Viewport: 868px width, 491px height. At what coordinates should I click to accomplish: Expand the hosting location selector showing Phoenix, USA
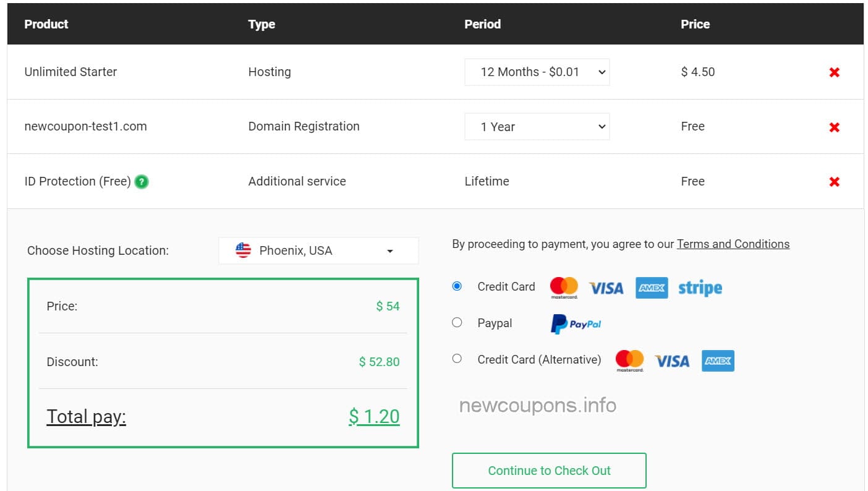tap(318, 250)
